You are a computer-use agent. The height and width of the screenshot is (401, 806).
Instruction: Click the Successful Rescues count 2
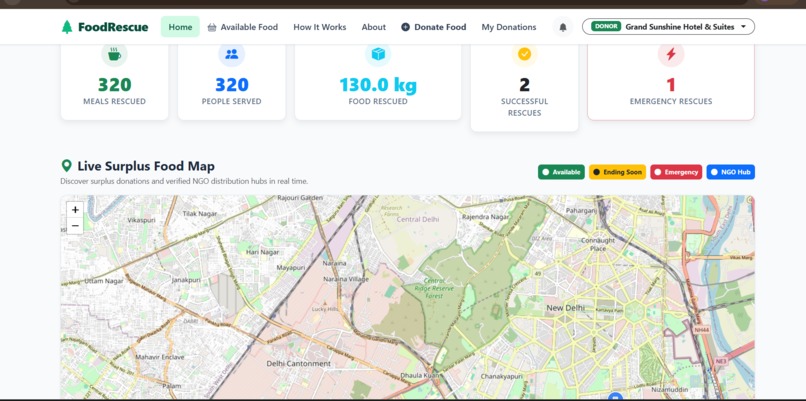coord(524,85)
